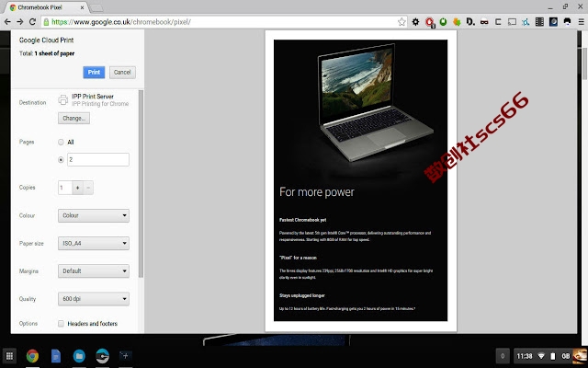Click the print settings panel scrollbar
This screenshot has width=588, height=368.
tap(141, 184)
